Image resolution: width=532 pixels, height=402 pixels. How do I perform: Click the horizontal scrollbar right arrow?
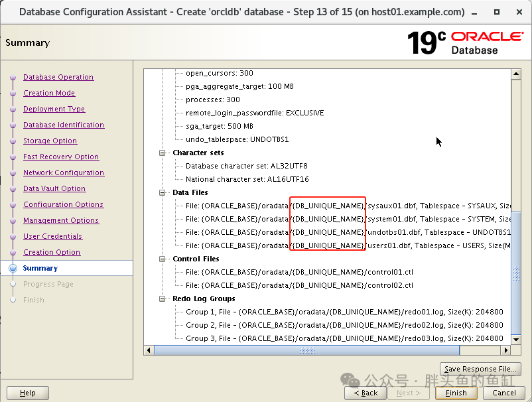point(506,350)
